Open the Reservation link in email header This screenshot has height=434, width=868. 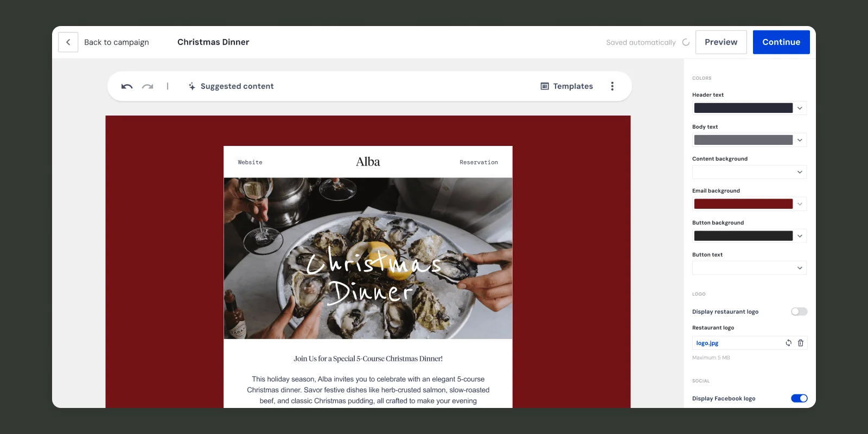478,162
